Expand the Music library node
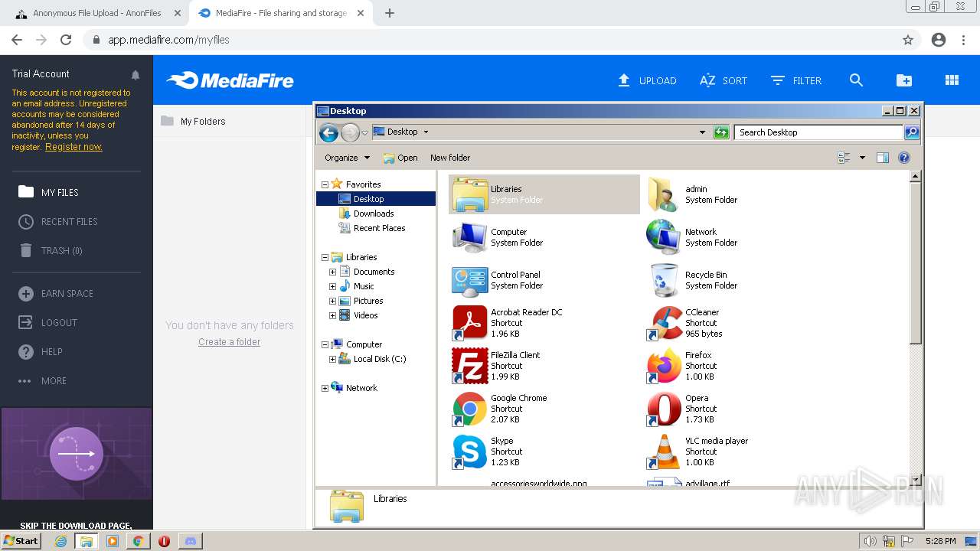The height and width of the screenshot is (551, 980). pos(332,286)
